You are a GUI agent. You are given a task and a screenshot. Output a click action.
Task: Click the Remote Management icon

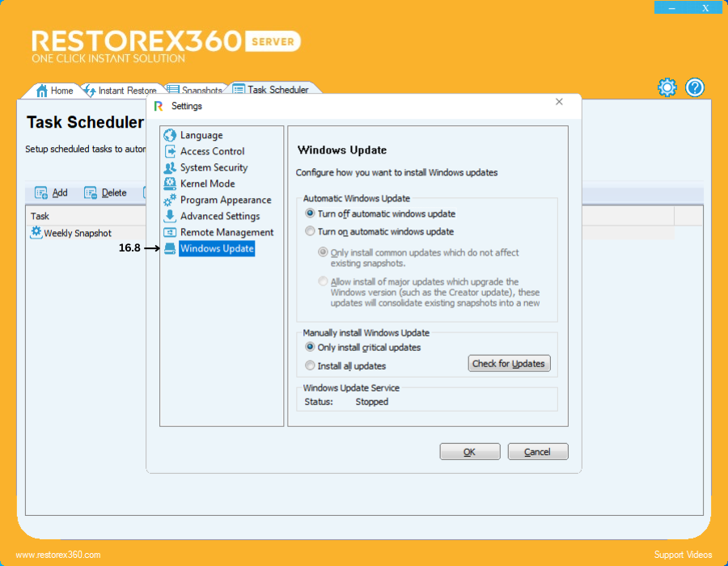[170, 232]
